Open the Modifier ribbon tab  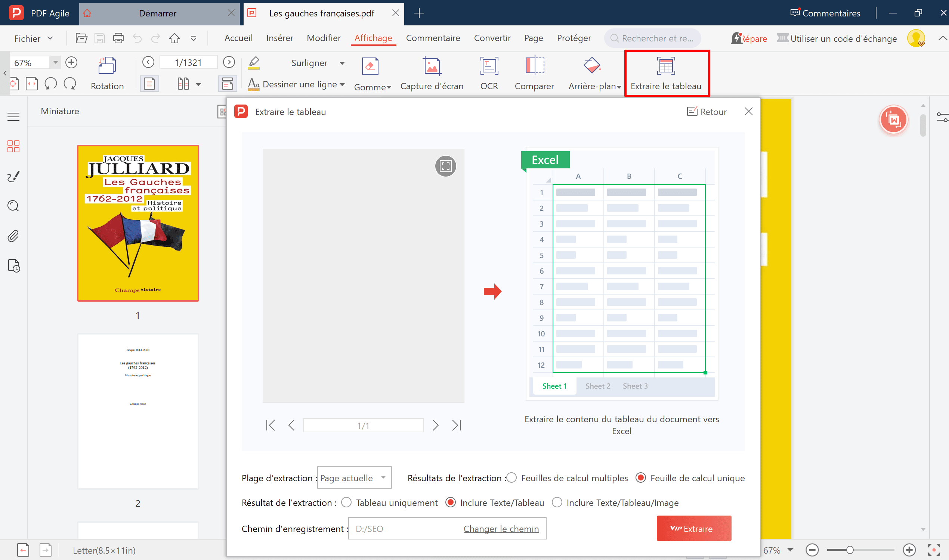(324, 38)
